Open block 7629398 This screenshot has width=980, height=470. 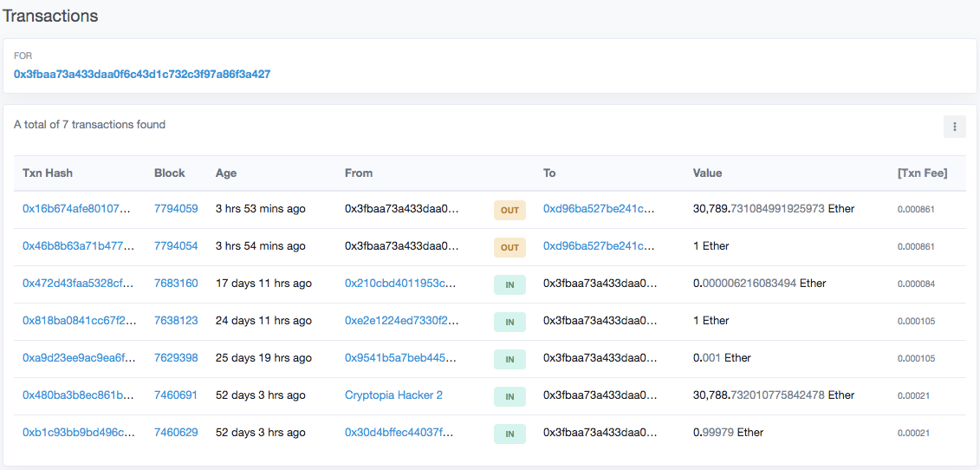[x=176, y=358]
